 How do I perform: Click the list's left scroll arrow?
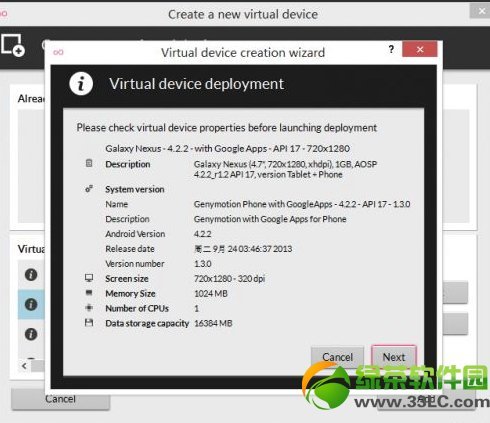coord(24,366)
